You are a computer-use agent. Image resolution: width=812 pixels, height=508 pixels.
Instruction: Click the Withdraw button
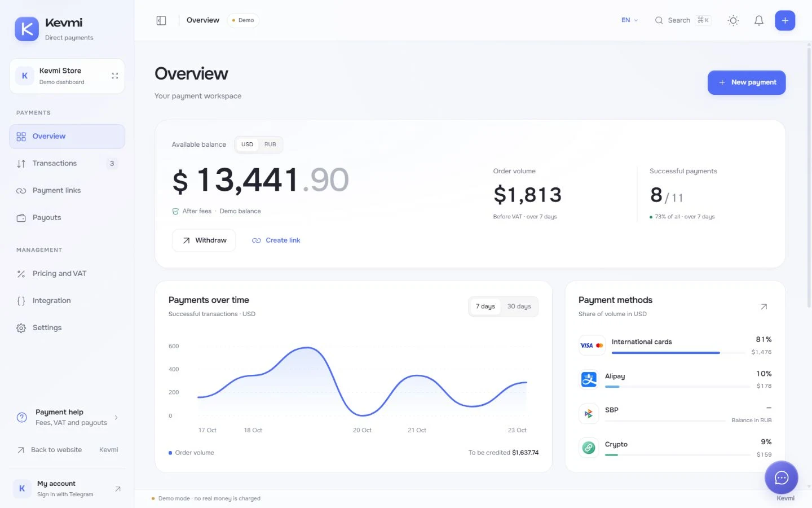[x=204, y=240]
